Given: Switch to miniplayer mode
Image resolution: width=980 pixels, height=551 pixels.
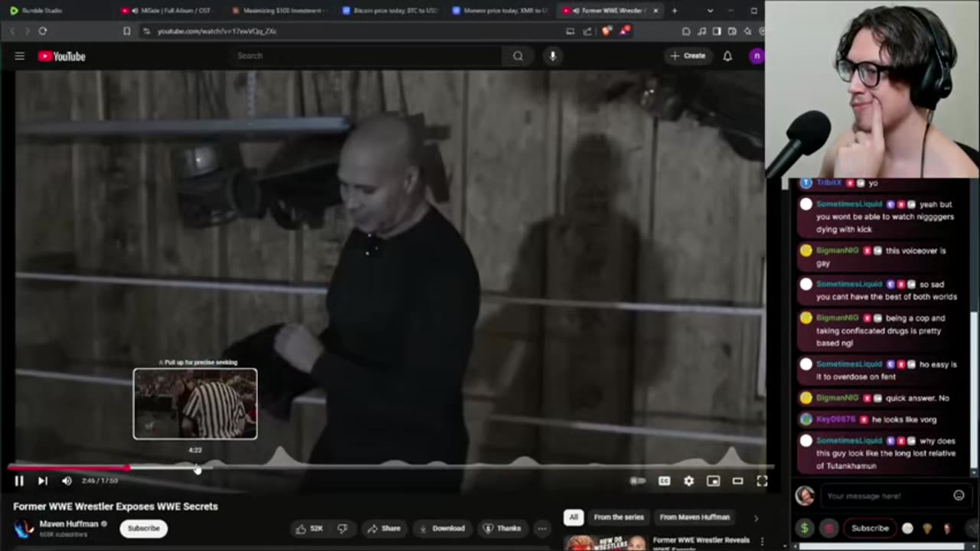Looking at the screenshot, I should coord(714,481).
